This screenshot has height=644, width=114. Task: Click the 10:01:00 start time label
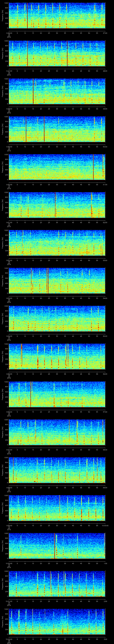(9, 601)
